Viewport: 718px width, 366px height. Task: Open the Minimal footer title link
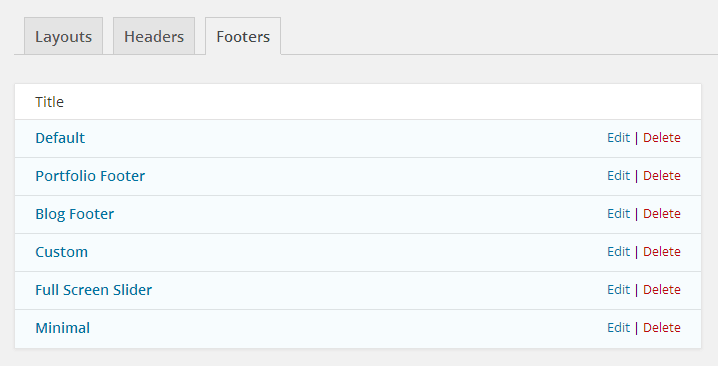point(62,328)
